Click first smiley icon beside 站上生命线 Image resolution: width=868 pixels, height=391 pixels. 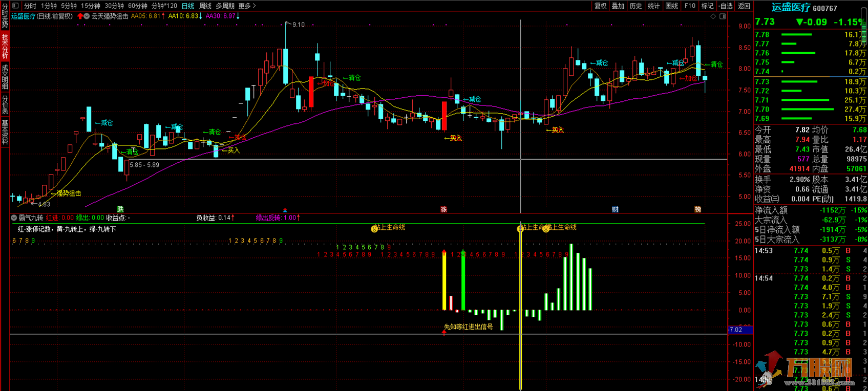pos(374,229)
